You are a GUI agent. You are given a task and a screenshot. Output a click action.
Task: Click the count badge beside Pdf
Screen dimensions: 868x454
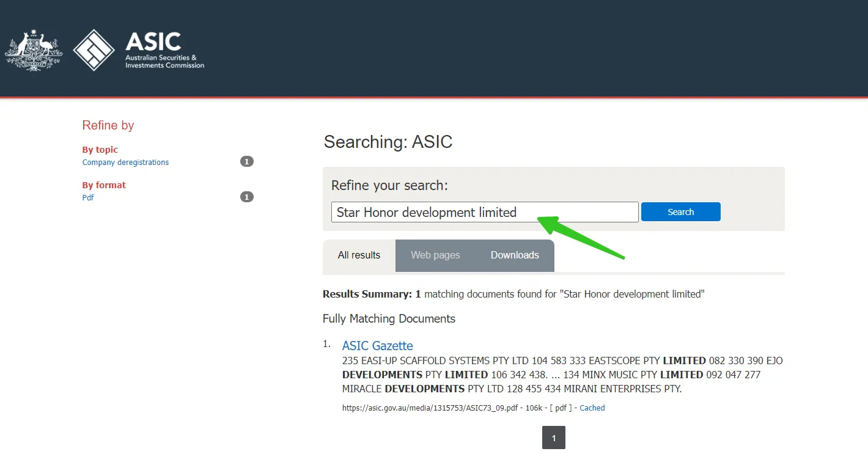point(246,197)
